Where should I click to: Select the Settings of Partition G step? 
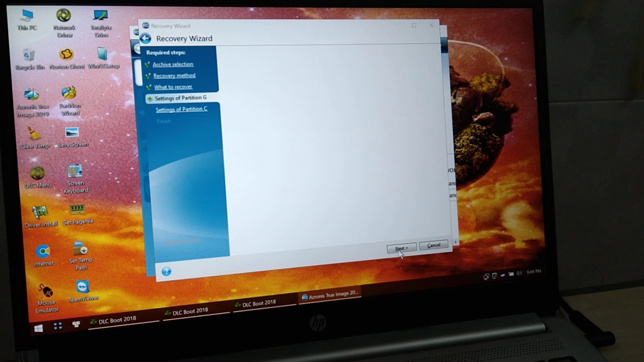[181, 98]
